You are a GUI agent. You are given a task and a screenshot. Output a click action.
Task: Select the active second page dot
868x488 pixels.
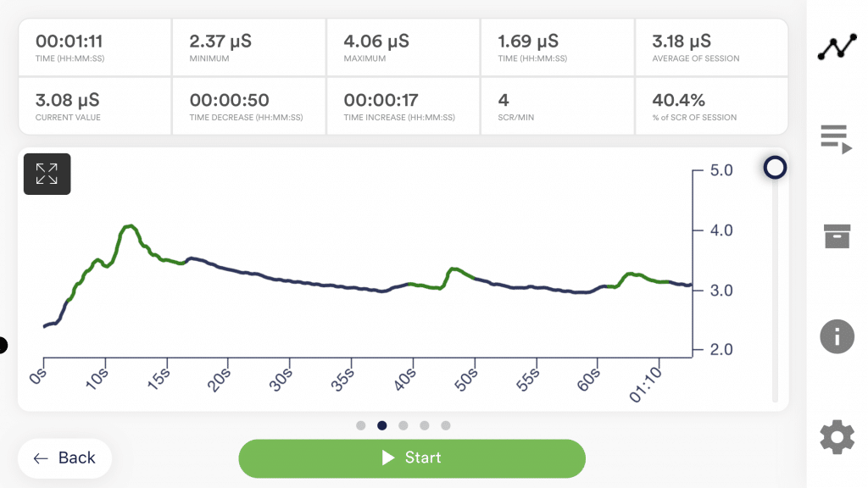click(382, 425)
